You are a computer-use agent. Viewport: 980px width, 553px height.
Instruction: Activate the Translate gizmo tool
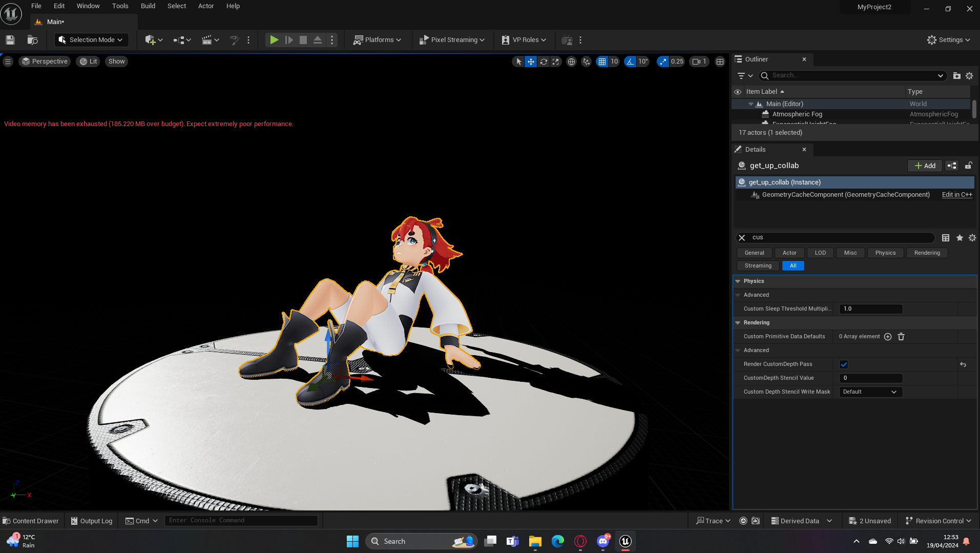point(531,62)
